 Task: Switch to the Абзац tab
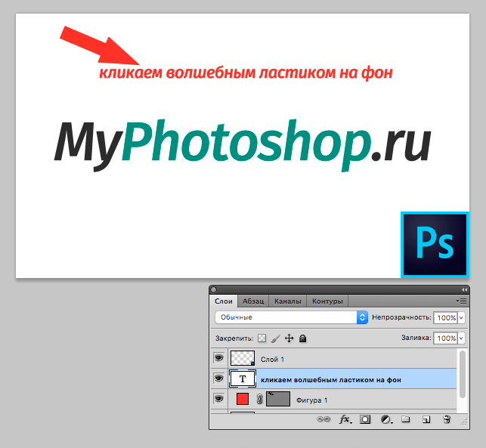tap(253, 301)
